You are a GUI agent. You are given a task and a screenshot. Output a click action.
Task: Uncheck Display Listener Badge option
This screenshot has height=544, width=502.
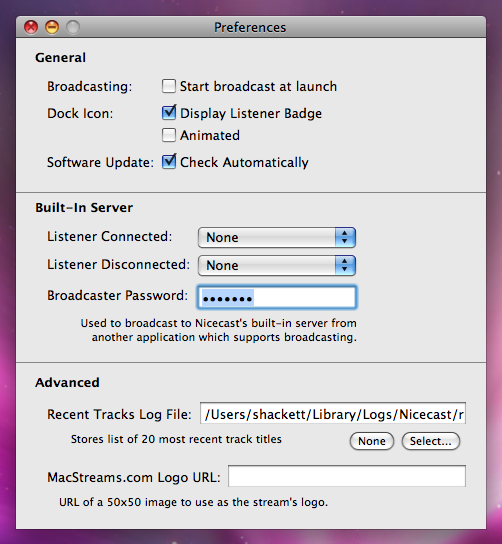(x=169, y=113)
